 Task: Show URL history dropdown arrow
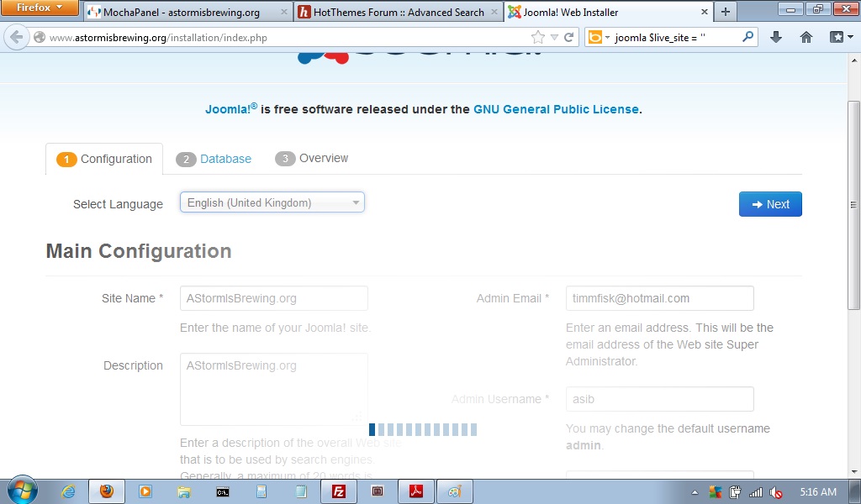(x=554, y=38)
